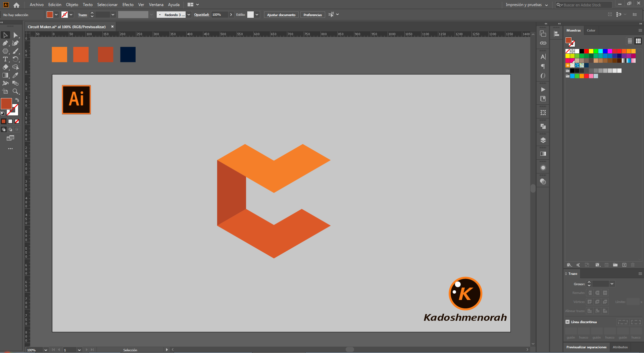
Task: Change screen mode icon
Action: 10,138
